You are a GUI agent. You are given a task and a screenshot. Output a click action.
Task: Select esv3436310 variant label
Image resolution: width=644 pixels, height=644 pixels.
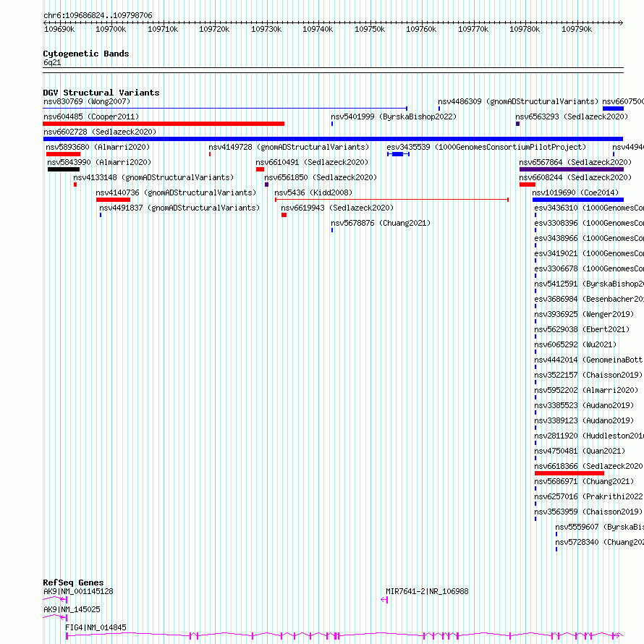pos(589,208)
